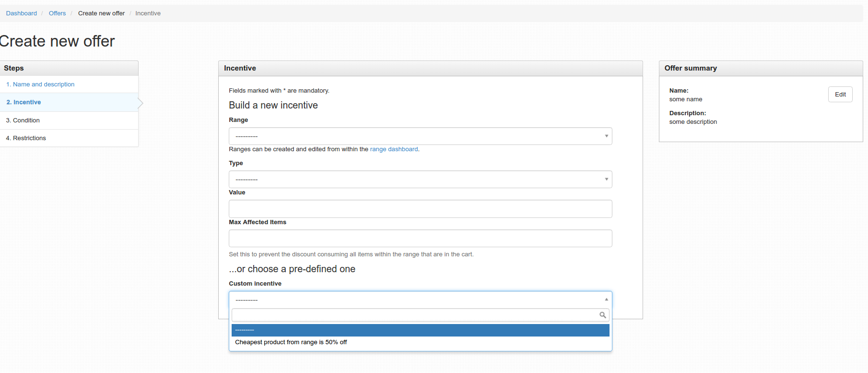The image size is (868, 373).
Task: Click the Edit button in Offer summary
Action: (x=840, y=95)
